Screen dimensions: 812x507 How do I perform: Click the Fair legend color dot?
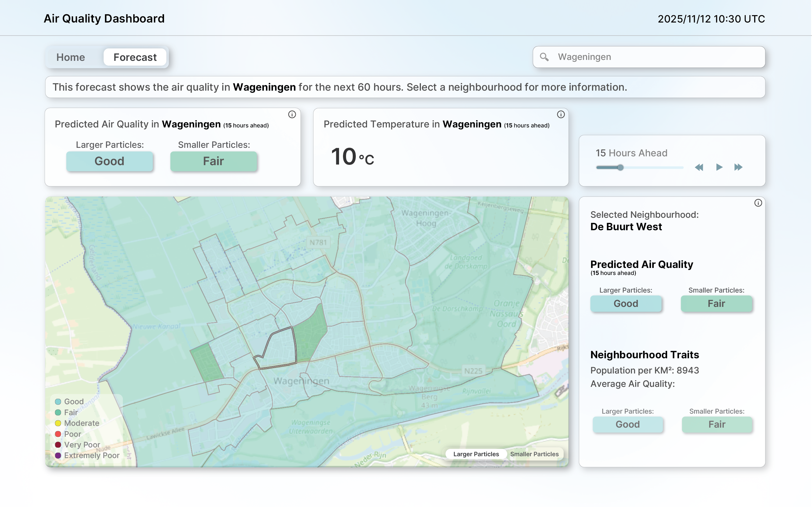click(x=58, y=412)
